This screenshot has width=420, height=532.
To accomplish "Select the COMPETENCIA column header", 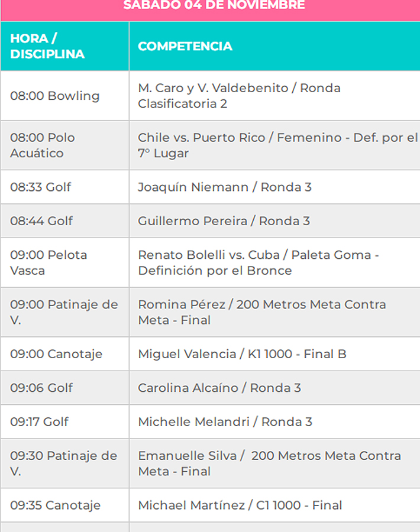I will pos(185,46).
